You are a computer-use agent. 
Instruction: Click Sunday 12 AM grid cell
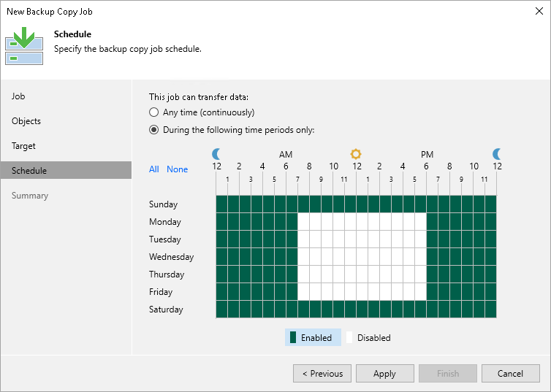tap(221, 204)
